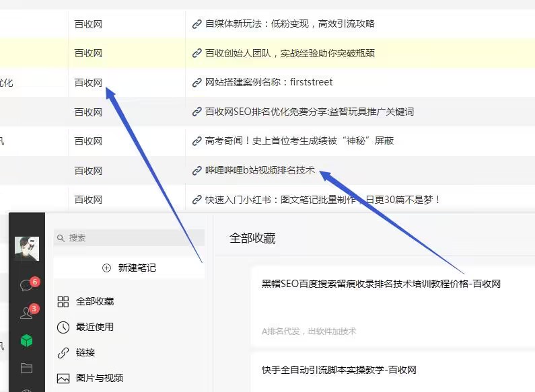535x392 pixels.
Task: Open the contacts icon with 3 badge
Action: click(28, 312)
